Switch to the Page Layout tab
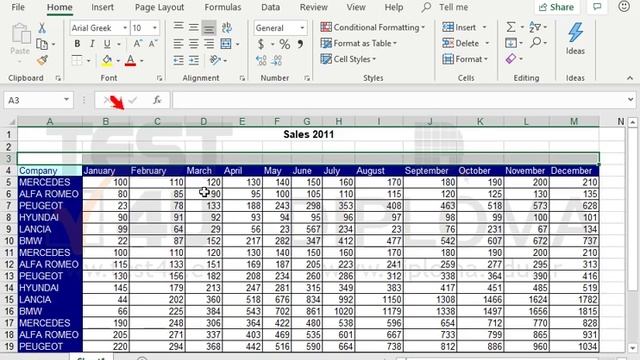 click(x=160, y=7)
